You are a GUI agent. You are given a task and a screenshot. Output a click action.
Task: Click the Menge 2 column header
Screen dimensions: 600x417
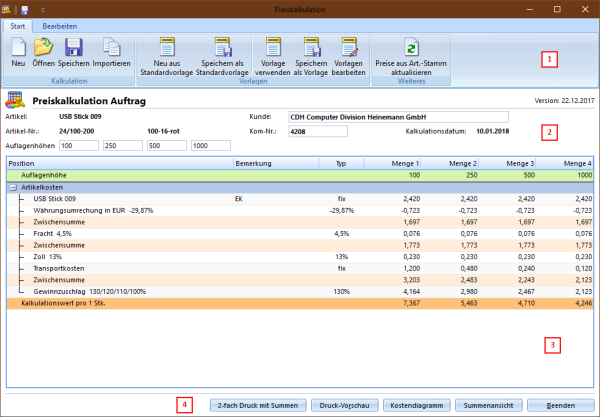(450, 163)
